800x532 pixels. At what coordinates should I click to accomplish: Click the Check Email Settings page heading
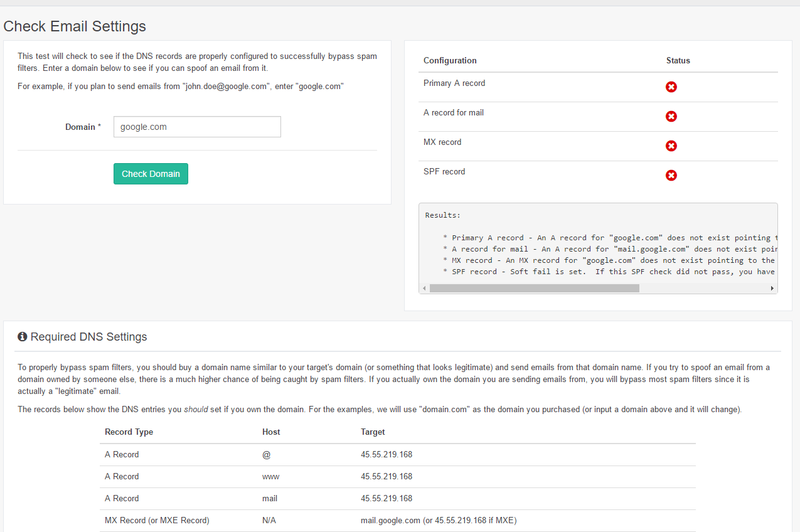pos(75,26)
